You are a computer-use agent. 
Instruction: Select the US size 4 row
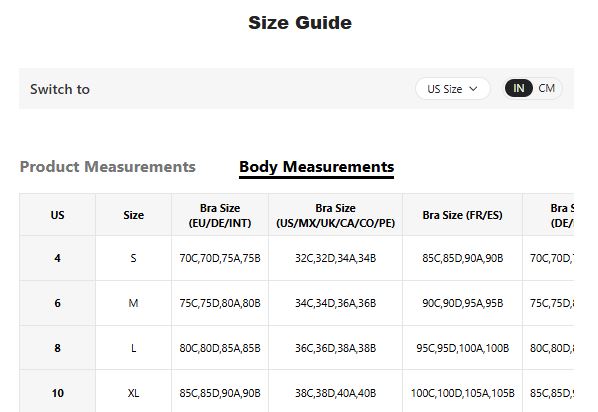(297, 258)
